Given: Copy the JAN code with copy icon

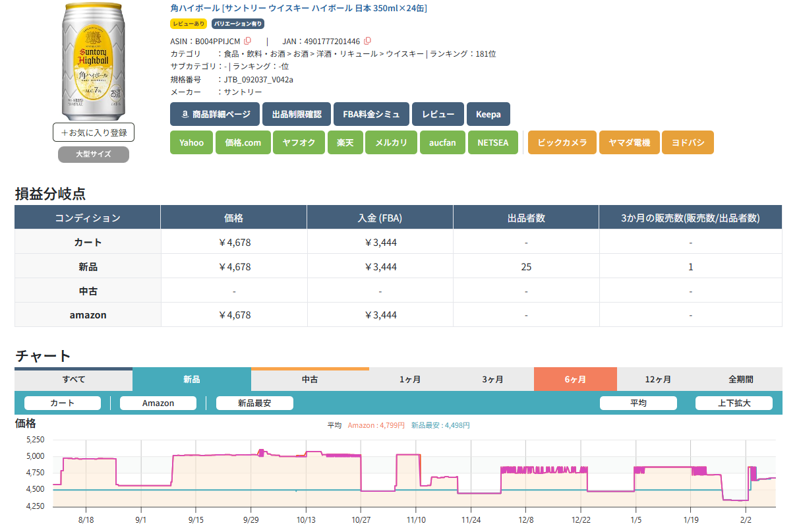Looking at the screenshot, I should (367, 41).
